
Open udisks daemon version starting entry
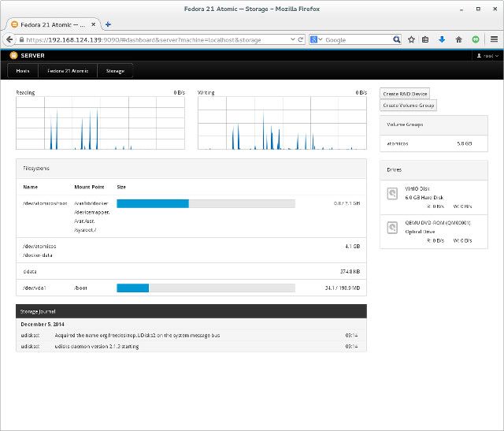[x=191, y=347]
